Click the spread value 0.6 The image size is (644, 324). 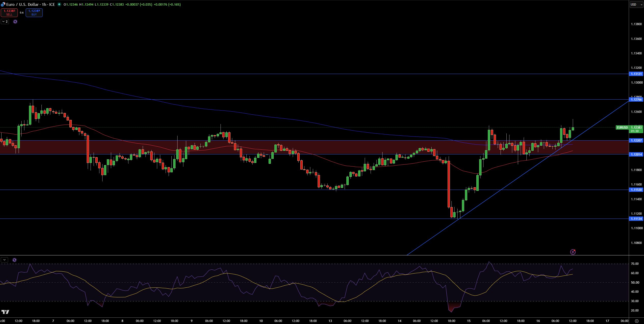point(22,13)
